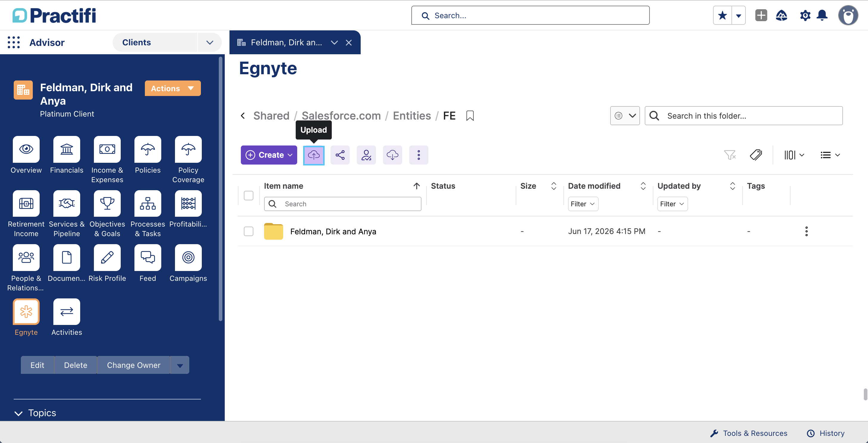This screenshot has width=868, height=443.
Task: Click the Upload cloud icon
Action: coord(313,155)
